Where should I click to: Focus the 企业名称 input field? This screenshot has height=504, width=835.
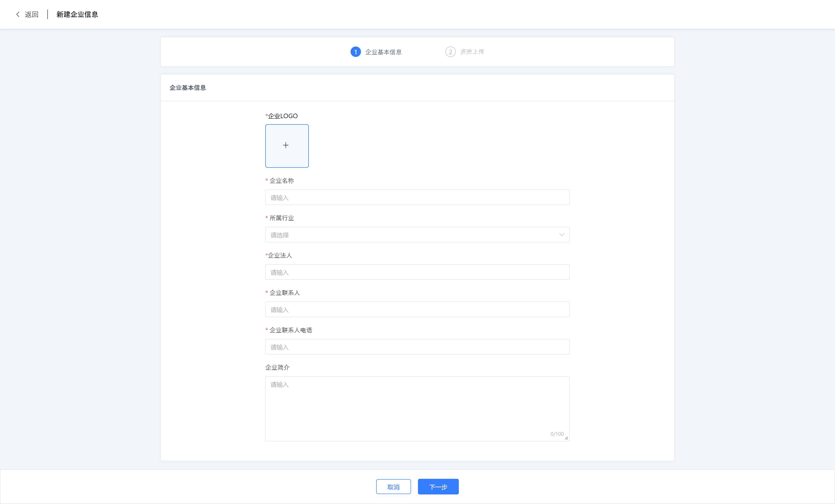tap(417, 197)
